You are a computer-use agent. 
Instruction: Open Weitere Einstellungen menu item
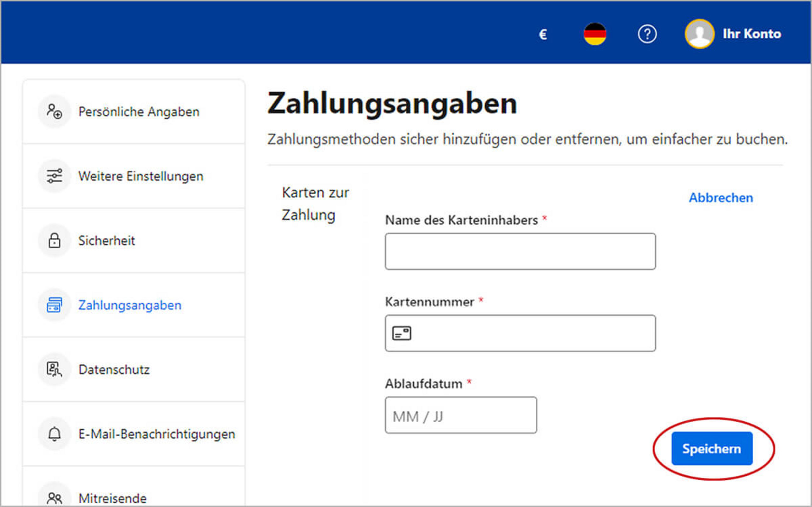(141, 176)
